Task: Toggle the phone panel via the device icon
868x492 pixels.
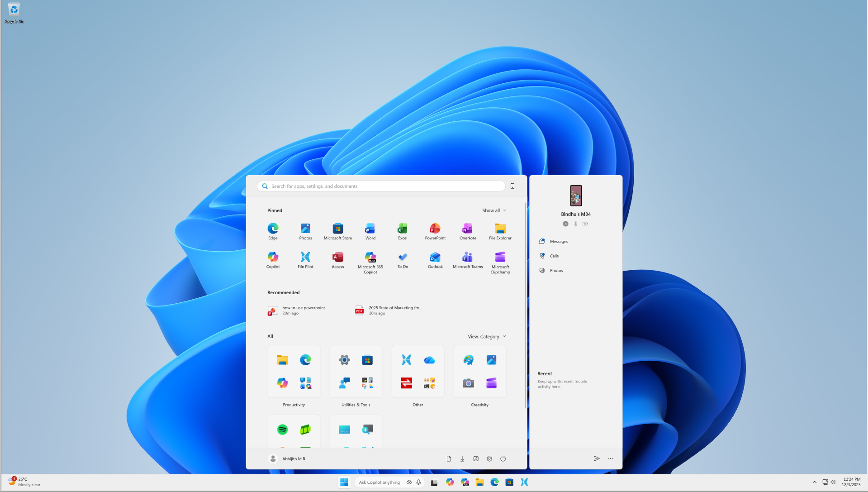Action: coord(512,186)
